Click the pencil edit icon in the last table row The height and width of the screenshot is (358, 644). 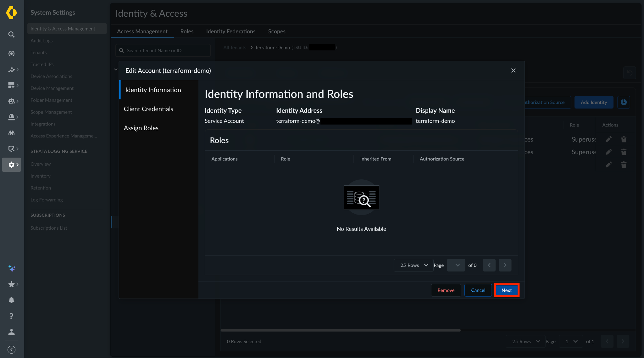[x=609, y=165]
